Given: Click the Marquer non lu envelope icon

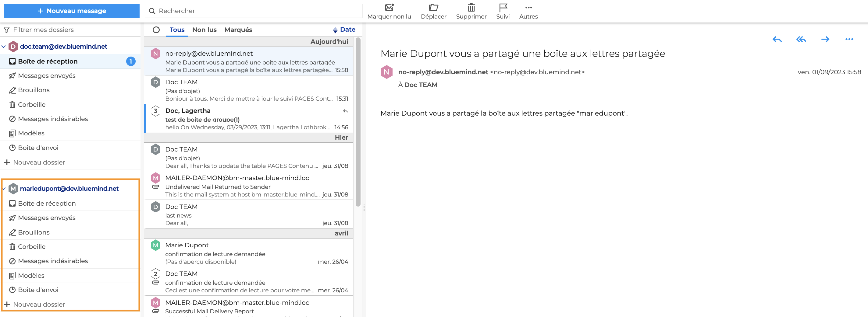Looking at the screenshot, I should 389,7.
